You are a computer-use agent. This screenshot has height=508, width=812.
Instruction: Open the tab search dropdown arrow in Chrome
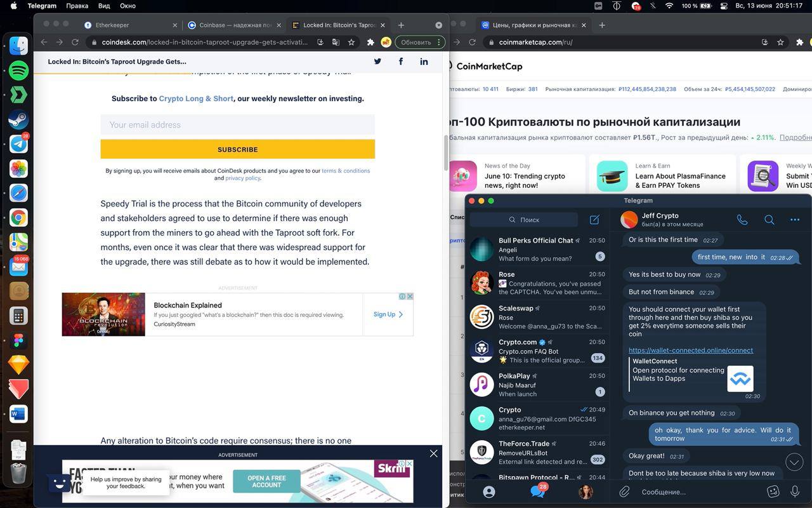pyautogui.click(x=438, y=25)
